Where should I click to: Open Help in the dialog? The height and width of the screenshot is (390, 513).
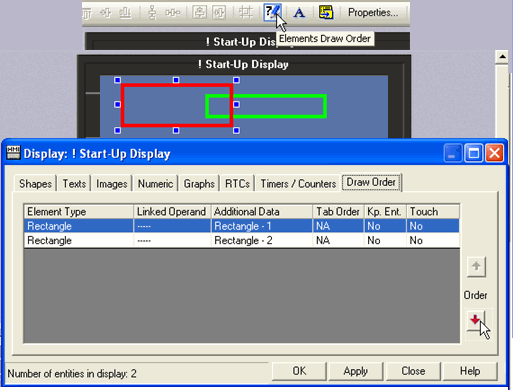point(470,371)
